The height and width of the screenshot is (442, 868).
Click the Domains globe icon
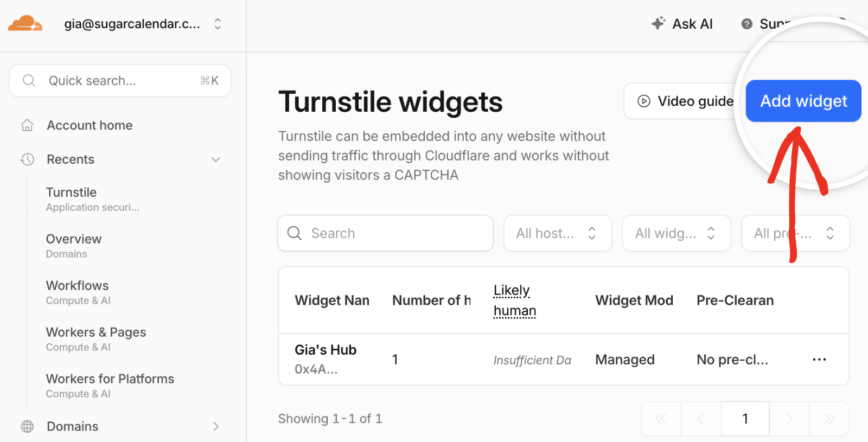27,426
